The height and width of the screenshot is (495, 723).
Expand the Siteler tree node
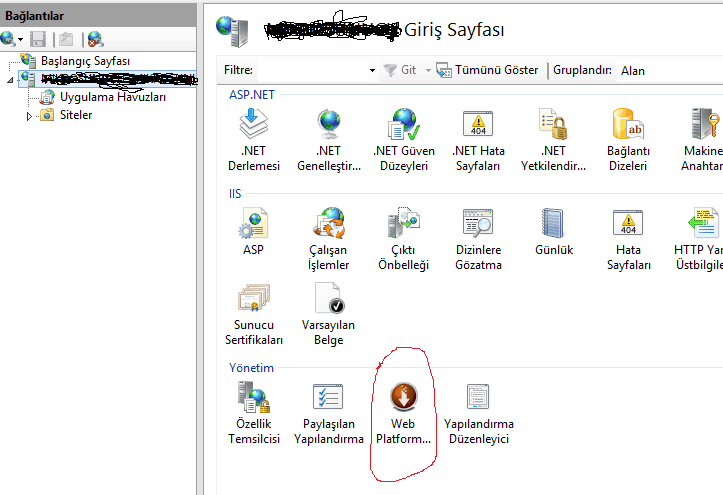pos(29,116)
